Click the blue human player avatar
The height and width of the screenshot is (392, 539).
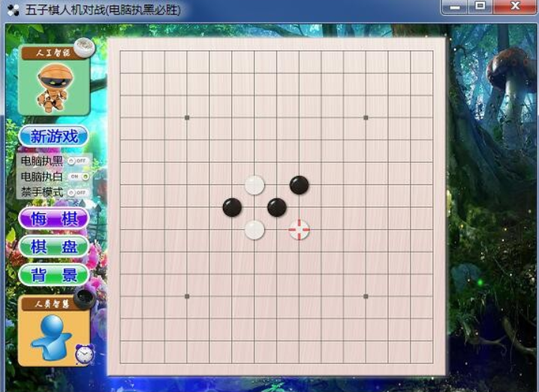(52, 337)
